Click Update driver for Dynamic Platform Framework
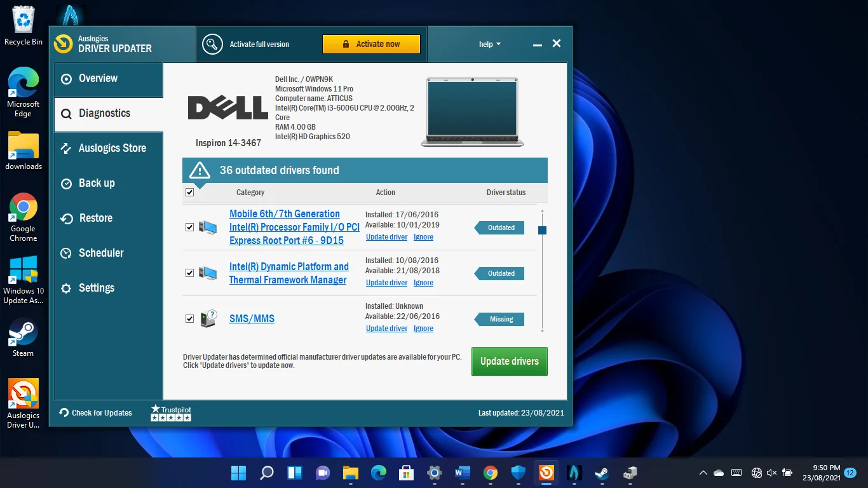868x488 pixels. click(x=386, y=283)
